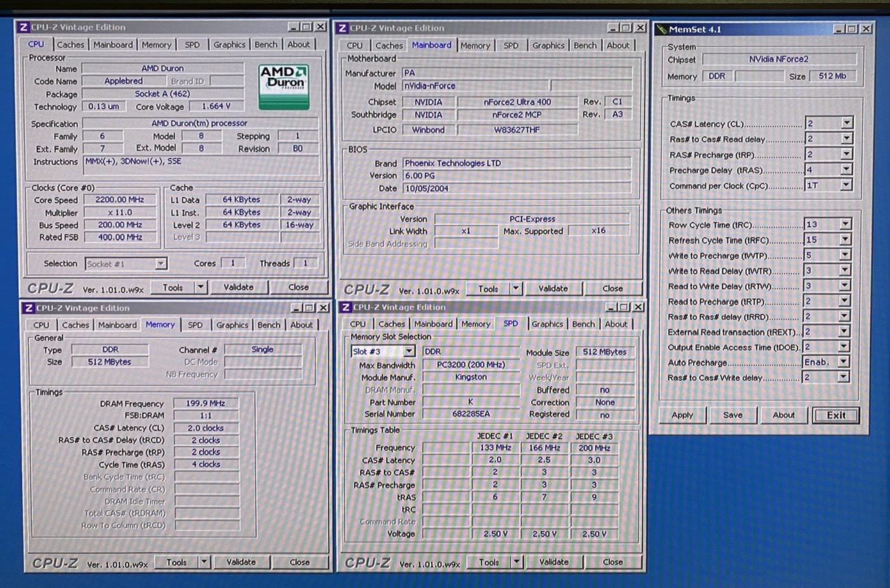Click Close button in the Mainboard window footer
Screen dimensions: 890x588
(x=613, y=288)
